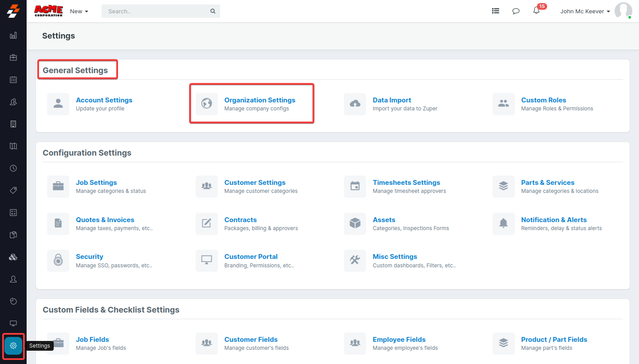Click the Search input field

[155, 11]
